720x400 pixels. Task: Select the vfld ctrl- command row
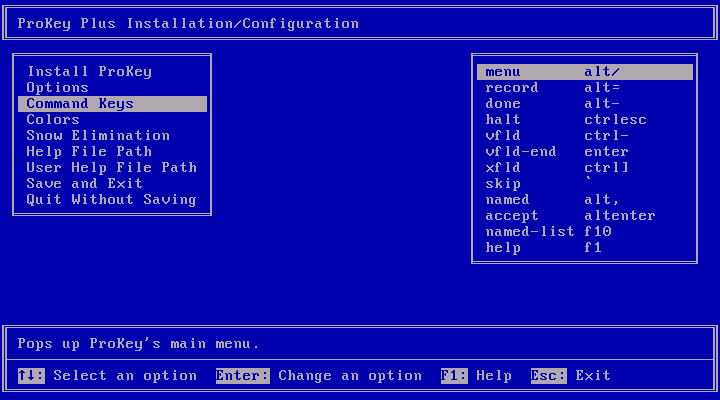[585, 136]
